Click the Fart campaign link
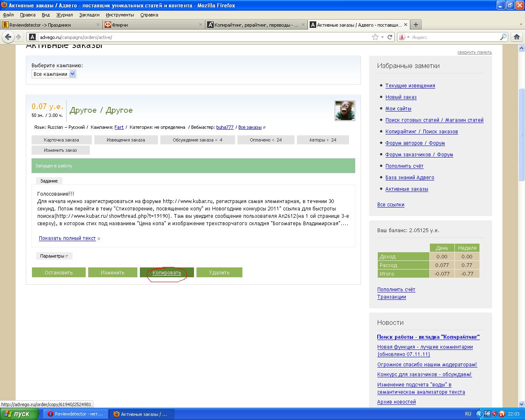This screenshot has width=525, height=420. [x=119, y=127]
